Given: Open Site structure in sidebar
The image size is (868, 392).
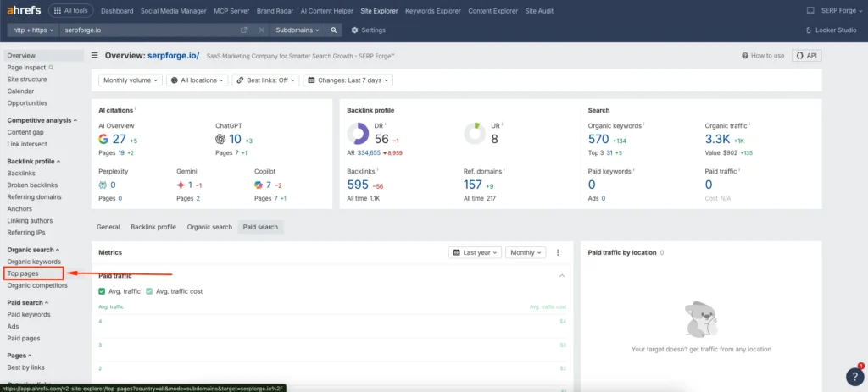Looking at the screenshot, I should coord(27,79).
